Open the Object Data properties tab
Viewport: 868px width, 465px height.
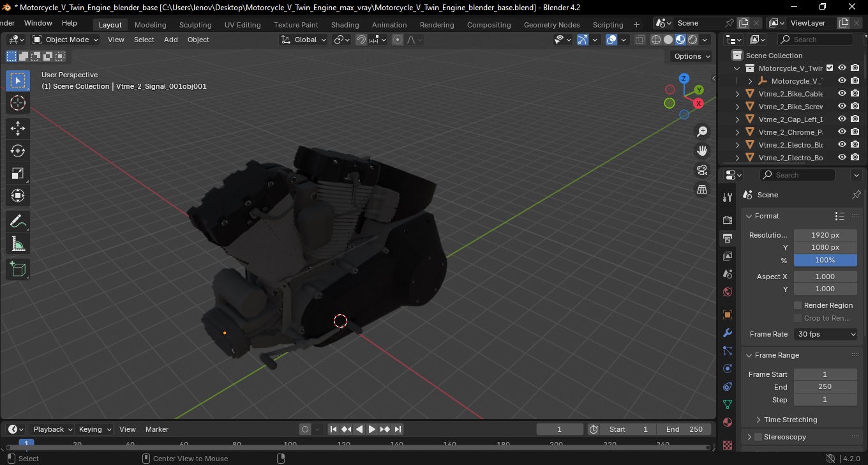tap(728, 404)
